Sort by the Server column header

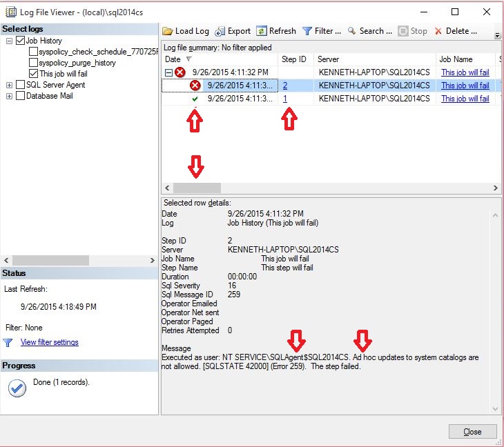(373, 59)
